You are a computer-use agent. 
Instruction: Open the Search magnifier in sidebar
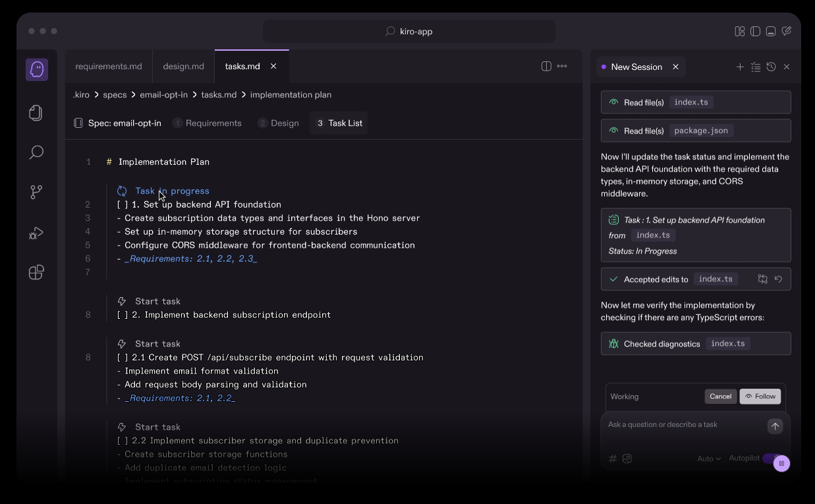tap(36, 153)
